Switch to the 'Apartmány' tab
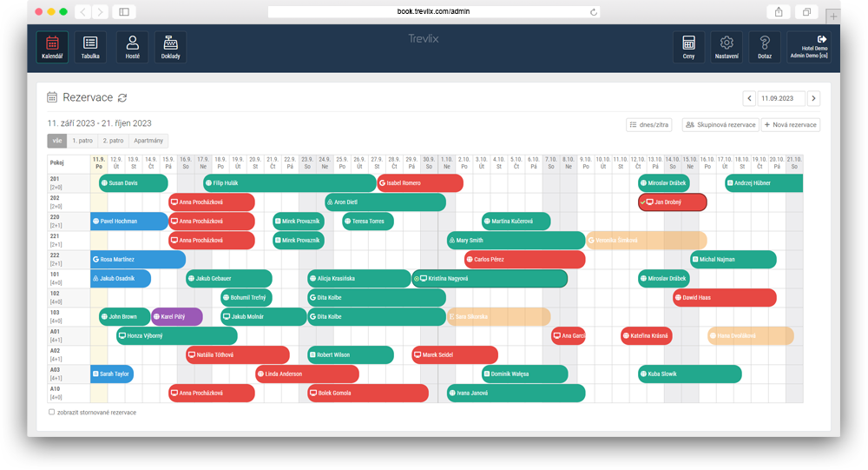Image resolution: width=868 pixels, height=470 pixels. point(148,140)
